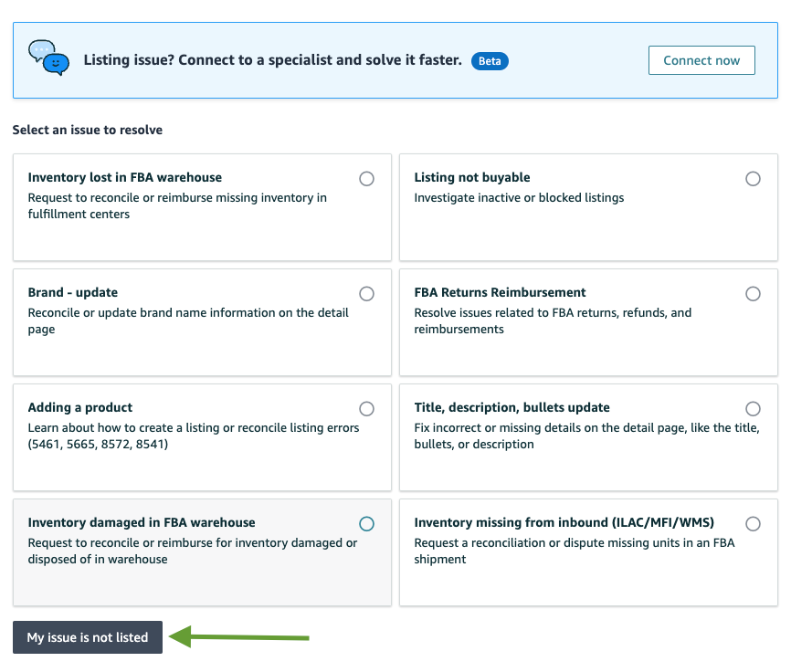The width and height of the screenshot is (812, 672).
Task: Click the Inventory damaged card description text
Action: coord(192,551)
